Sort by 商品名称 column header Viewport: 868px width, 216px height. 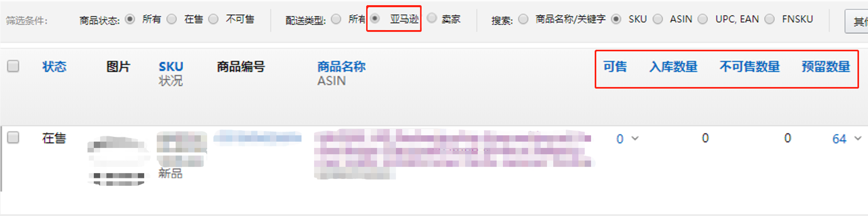tap(341, 67)
